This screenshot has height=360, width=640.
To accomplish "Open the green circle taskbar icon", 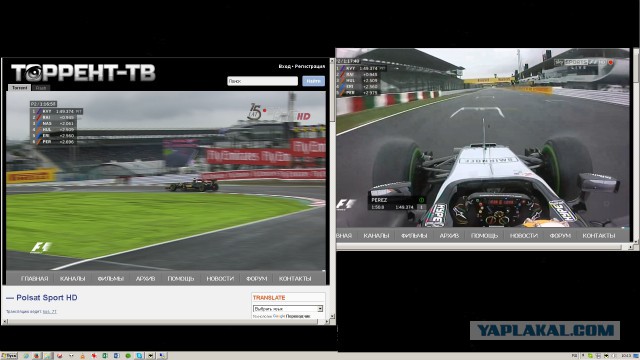I will coord(128,356).
